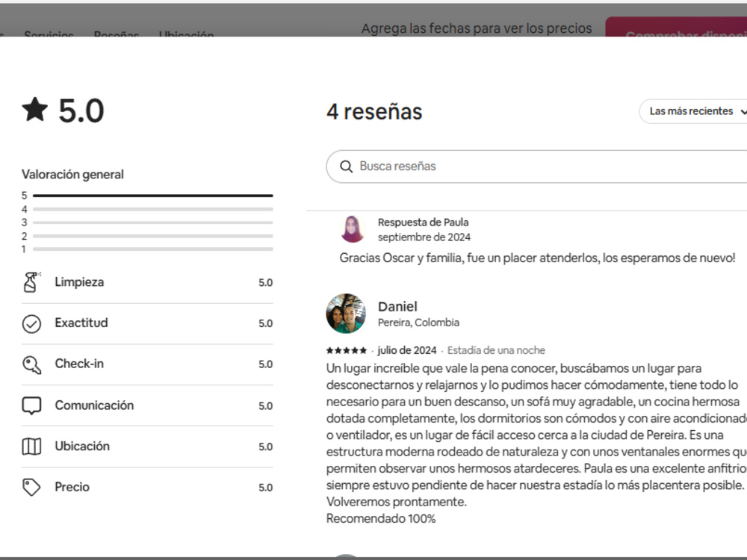Click the Comunicación category label
This screenshot has height=560, width=747.
(x=94, y=405)
